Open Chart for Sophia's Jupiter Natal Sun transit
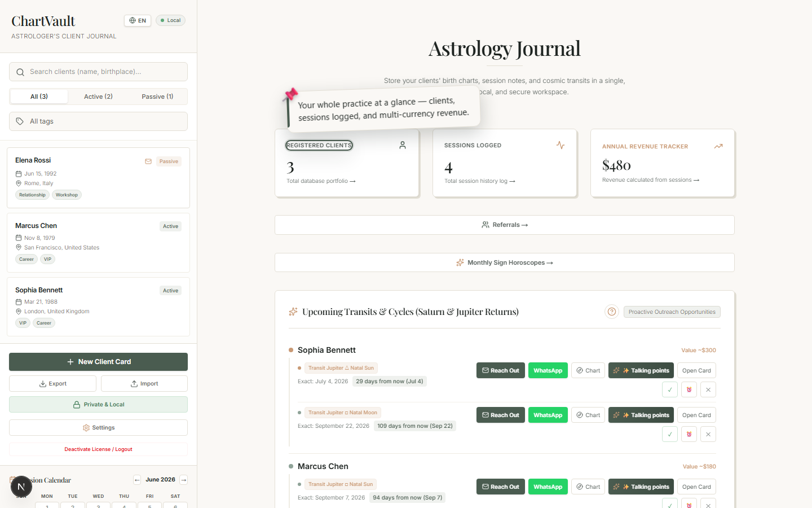The width and height of the screenshot is (812, 508). (588, 370)
